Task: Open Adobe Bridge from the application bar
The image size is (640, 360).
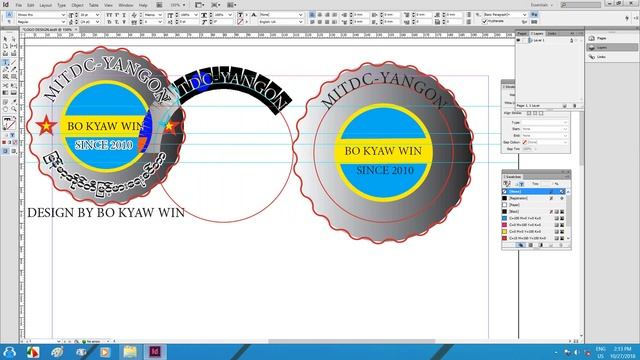Action: click(159, 5)
